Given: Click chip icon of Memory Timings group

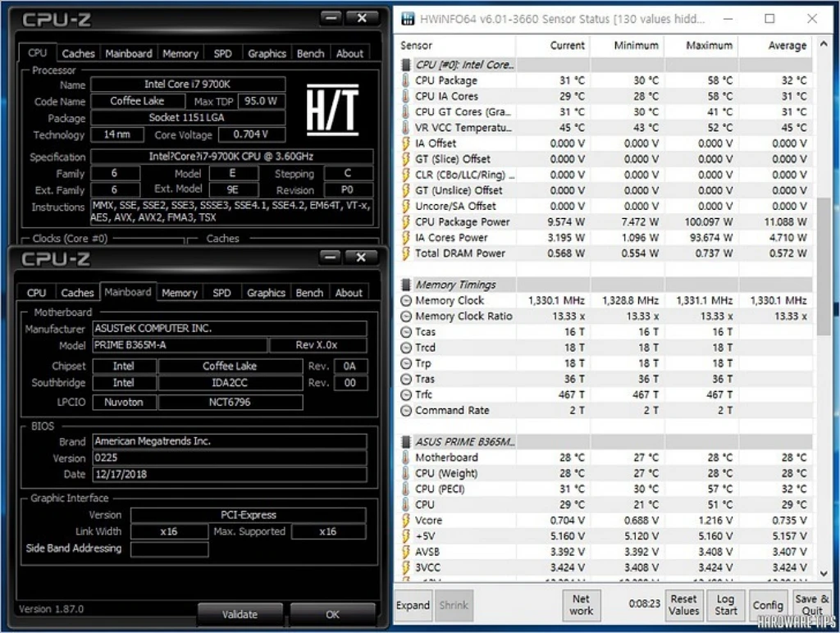Looking at the screenshot, I should click(x=406, y=285).
